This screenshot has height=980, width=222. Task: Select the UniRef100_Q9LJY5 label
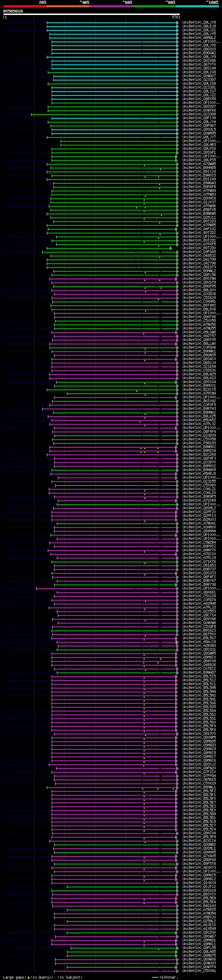pos(199,34)
